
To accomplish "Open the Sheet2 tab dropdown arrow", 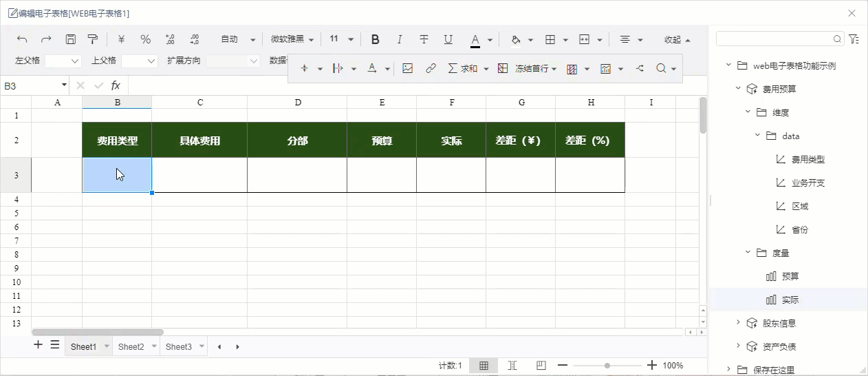I will tap(154, 346).
